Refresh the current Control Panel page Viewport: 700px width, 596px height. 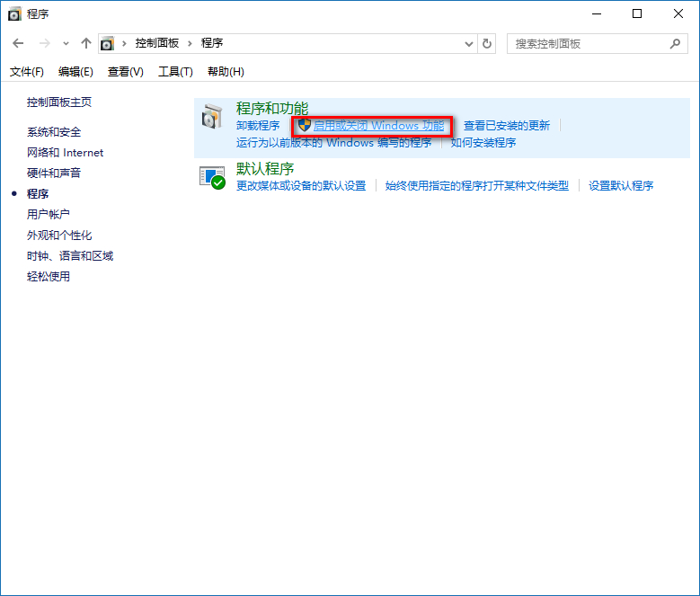pyautogui.click(x=487, y=43)
